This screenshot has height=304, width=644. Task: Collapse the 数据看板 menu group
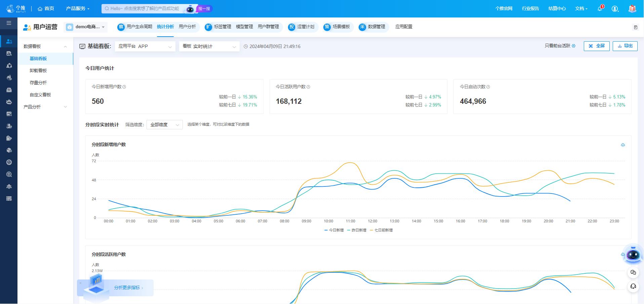45,46
